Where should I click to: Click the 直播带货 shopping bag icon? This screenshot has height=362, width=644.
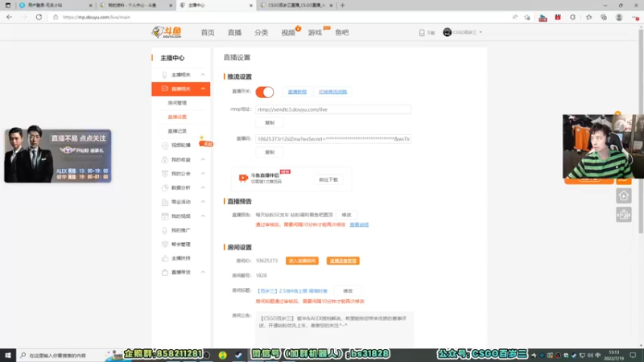[x=165, y=273]
